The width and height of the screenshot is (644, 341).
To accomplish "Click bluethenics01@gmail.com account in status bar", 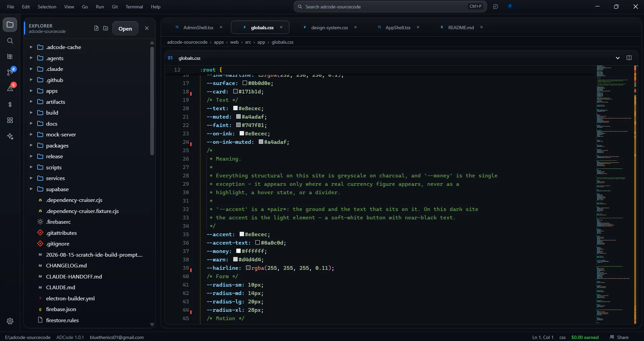I will coord(117,337).
